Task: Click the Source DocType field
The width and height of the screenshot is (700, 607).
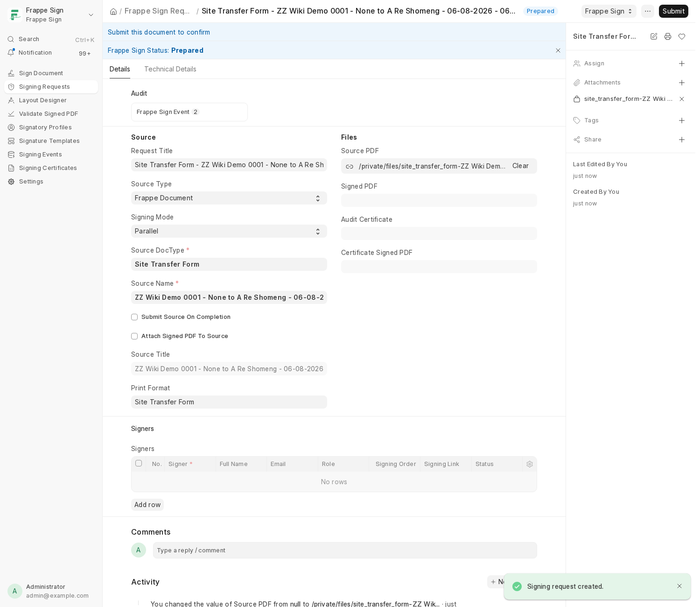Action: tap(229, 264)
